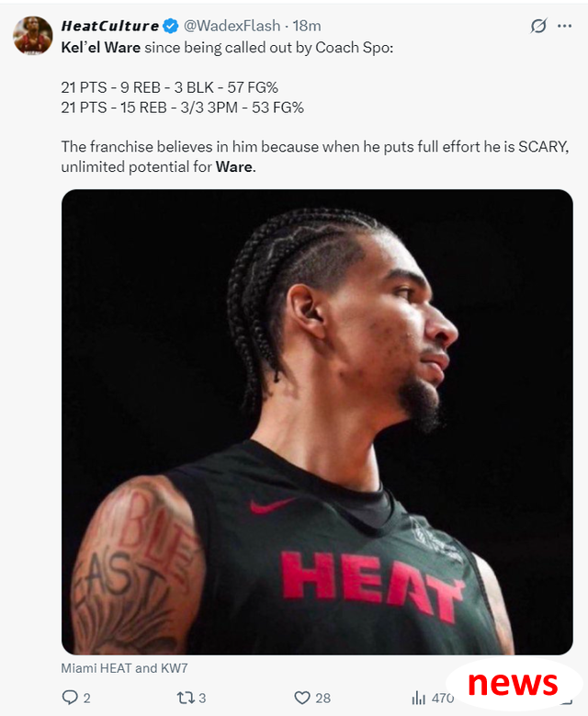Click the 18m timestamp
Image resolution: width=588 pixels, height=716 pixels.
[307, 26]
